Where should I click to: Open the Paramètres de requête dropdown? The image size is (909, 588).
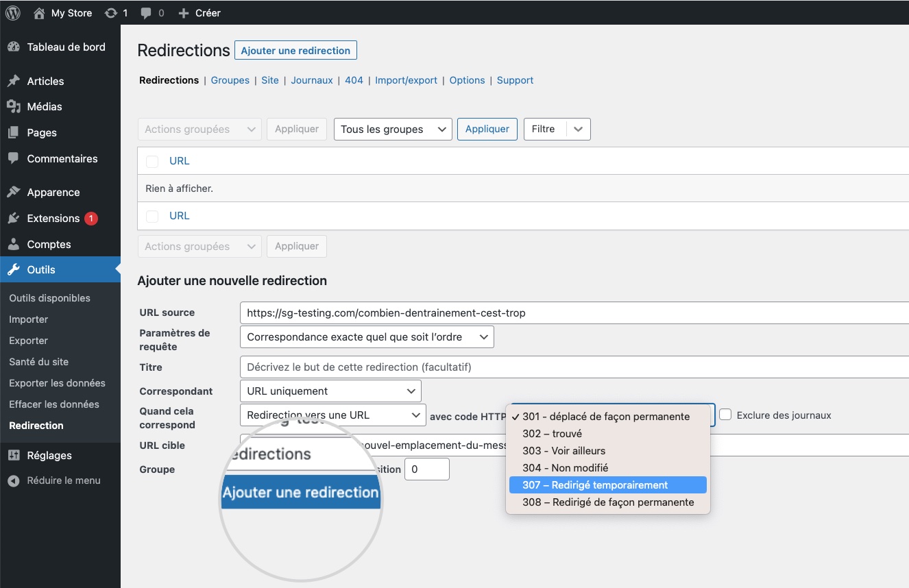[367, 337]
